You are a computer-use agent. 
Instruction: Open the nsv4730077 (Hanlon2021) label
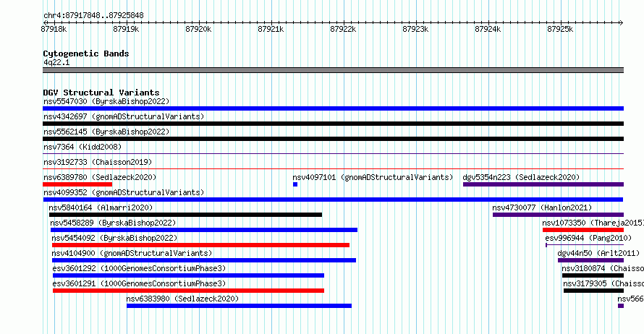click(542, 207)
